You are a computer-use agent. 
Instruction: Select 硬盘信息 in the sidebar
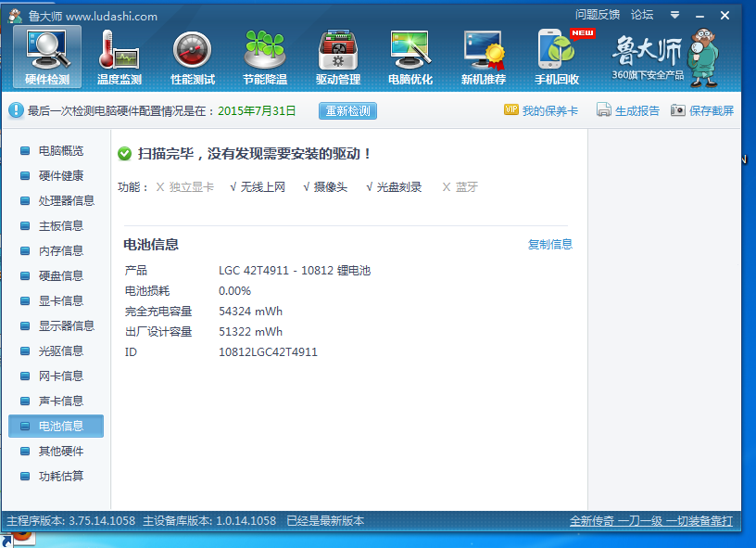pos(57,276)
